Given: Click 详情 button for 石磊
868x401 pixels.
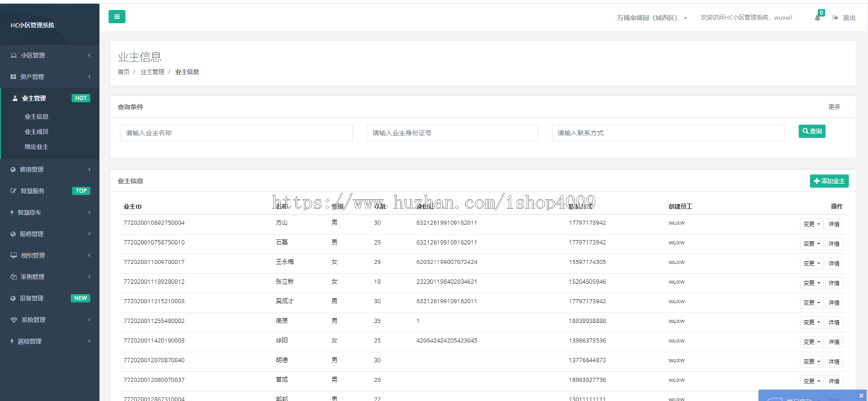Looking at the screenshot, I should click(834, 244).
